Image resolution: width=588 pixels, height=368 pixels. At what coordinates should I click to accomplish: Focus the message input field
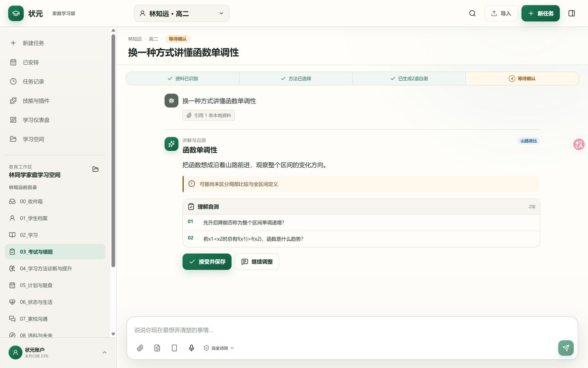(352, 330)
